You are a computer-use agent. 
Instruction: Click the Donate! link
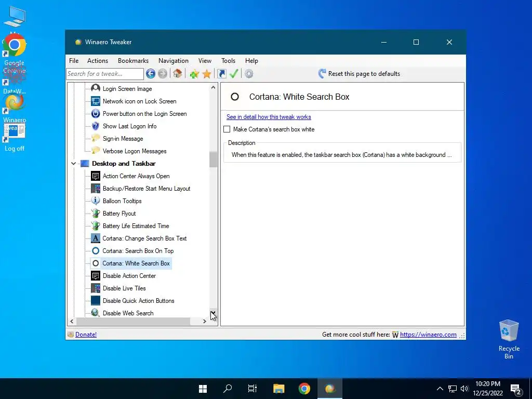point(86,335)
